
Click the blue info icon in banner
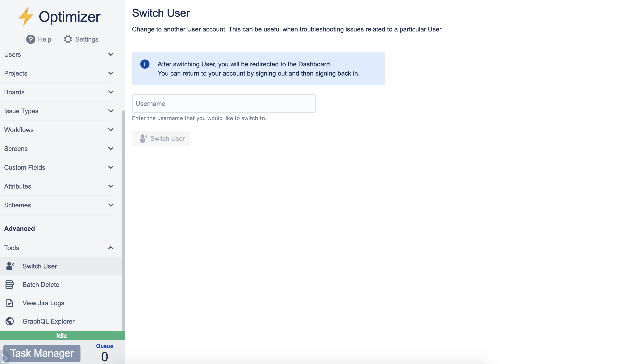click(145, 64)
